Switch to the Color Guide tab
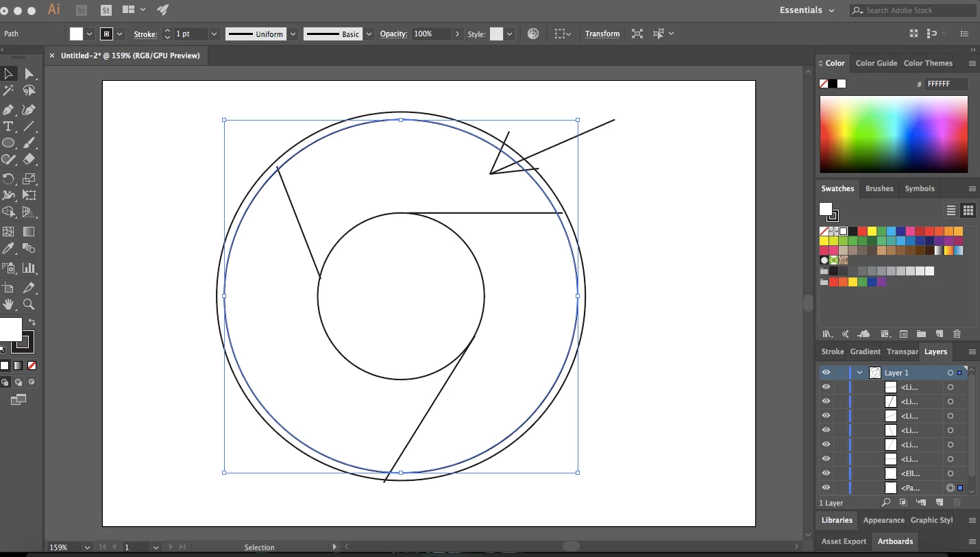 876,63
